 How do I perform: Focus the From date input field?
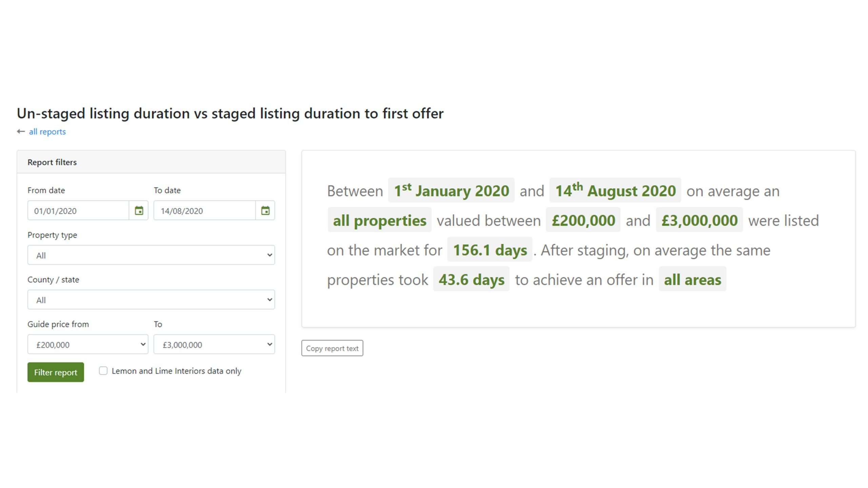(x=78, y=210)
